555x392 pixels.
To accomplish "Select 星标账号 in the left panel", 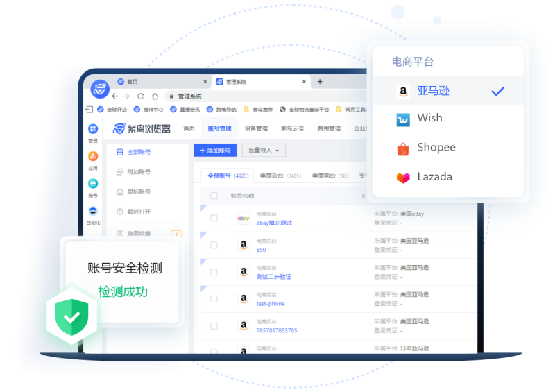I will click(133, 191).
